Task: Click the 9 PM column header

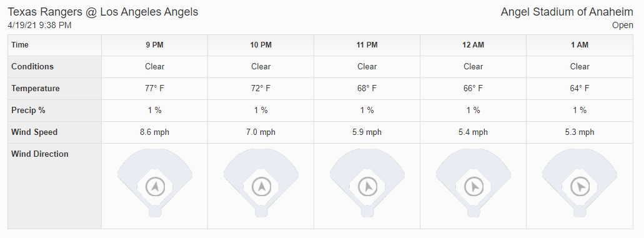Action: pyautogui.click(x=154, y=45)
